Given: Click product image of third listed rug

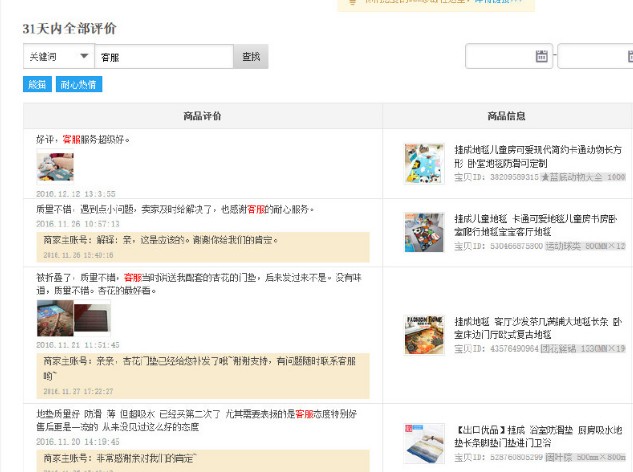Looking at the screenshot, I should tap(424, 335).
